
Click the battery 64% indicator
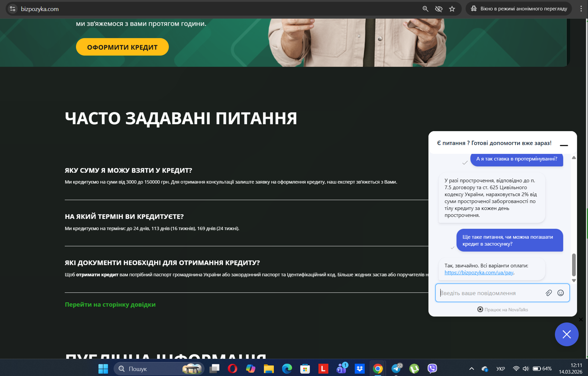(542, 369)
